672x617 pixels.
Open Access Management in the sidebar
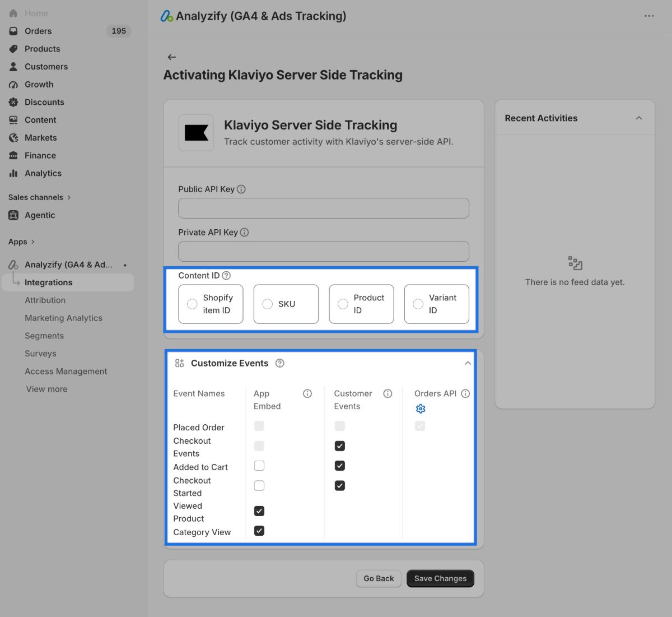tap(66, 372)
